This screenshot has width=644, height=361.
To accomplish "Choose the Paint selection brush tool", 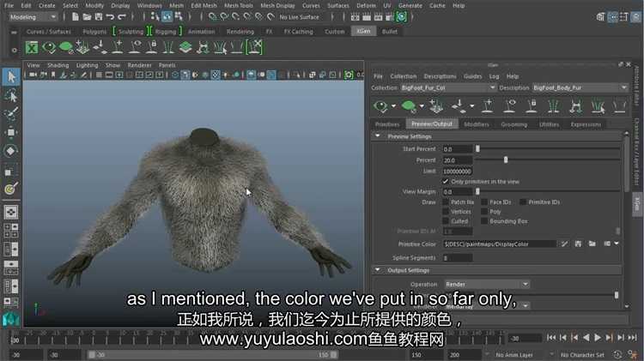I will (x=11, y=114).
